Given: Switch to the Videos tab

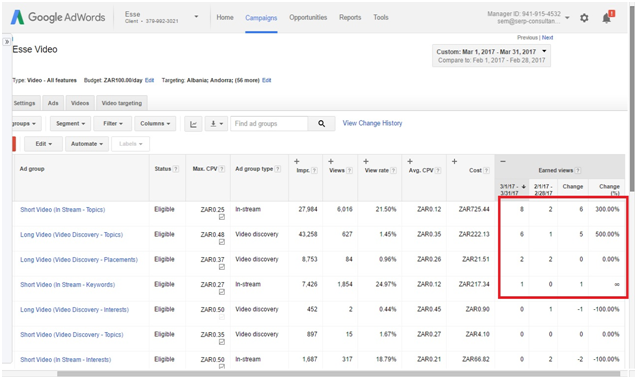Looking at the screenshot, I should pyautogui.click(x=80, y=103).
